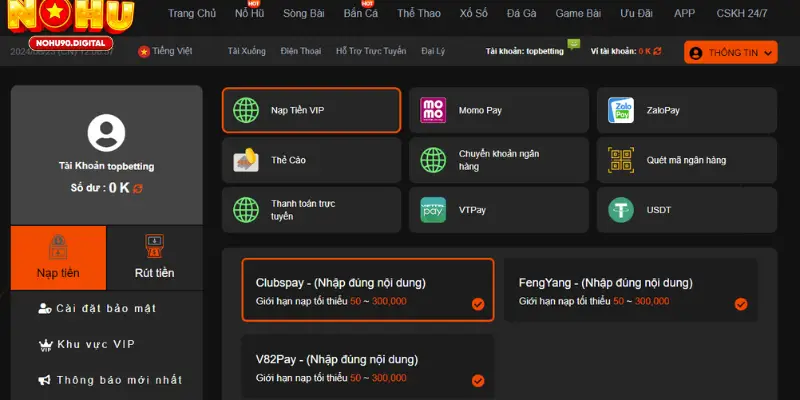Click the profile avatar picture
Image resolution: width=800 pixels, height=400 pixels.
coord(106,133)
